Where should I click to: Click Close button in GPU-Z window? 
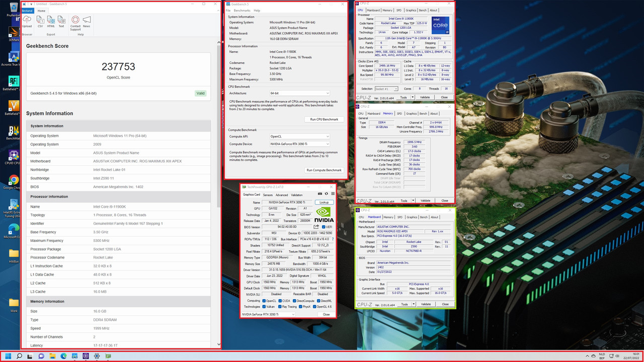pos(326,314)
